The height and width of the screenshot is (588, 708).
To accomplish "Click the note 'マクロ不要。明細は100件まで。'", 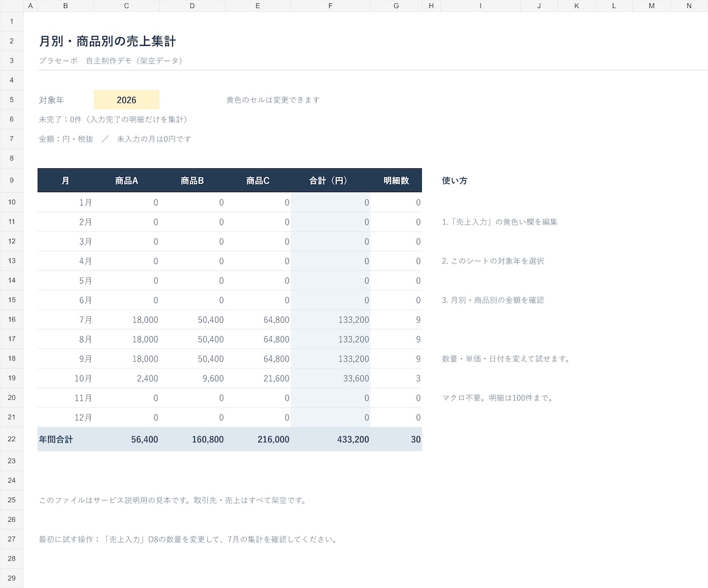I will (499, 398).
